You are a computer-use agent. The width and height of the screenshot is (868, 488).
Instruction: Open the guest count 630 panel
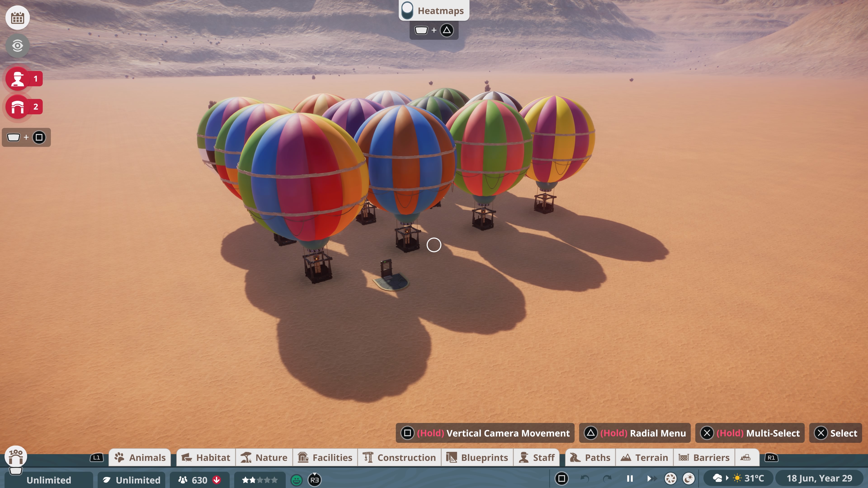pyautogui.click(x=199, y=480)
